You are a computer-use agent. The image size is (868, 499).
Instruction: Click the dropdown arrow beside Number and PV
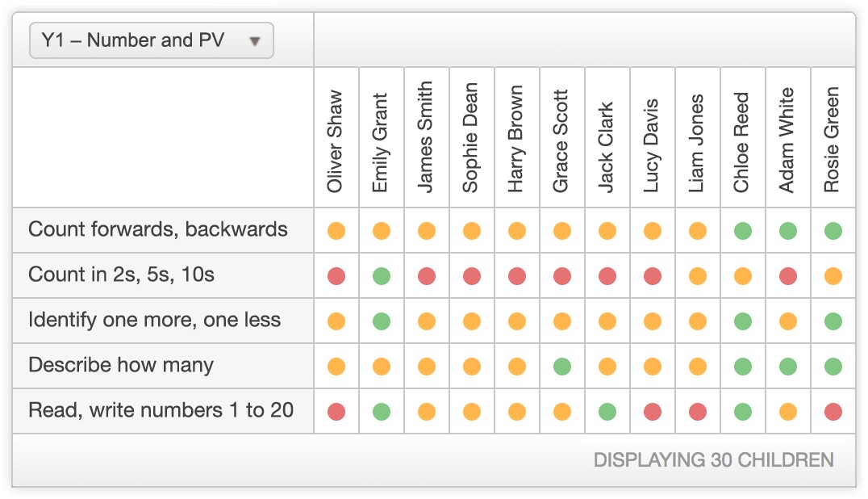(255, 41)
